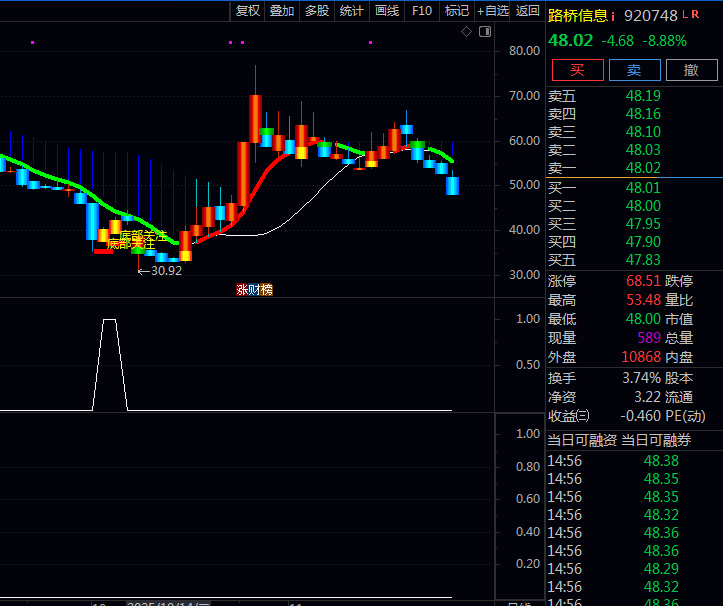The image size is (723, 606).
Task: Open the 标记 mark menu
Action: pyautogui.click(x=457, y=11)
